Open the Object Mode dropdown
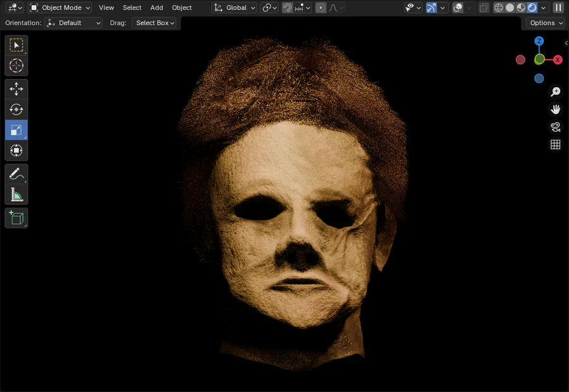The height and width of the screenshot is (392, 569). pyautogui.click(x=59, y=8)
